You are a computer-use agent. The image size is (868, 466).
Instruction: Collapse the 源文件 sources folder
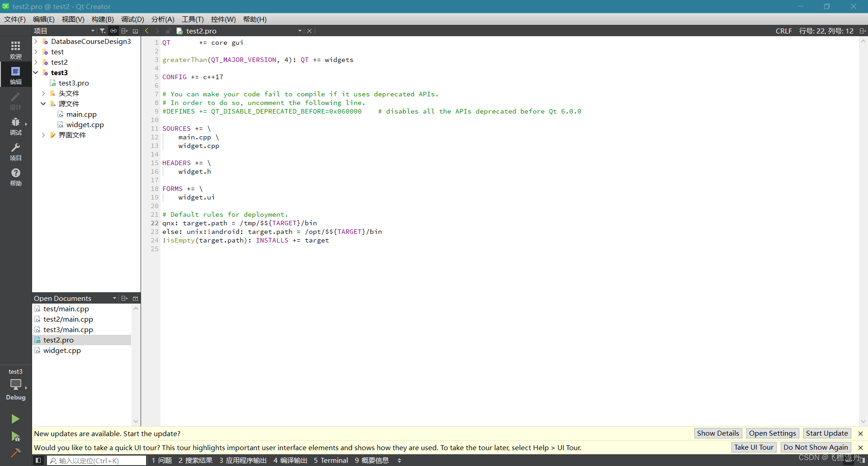point(43,104)
